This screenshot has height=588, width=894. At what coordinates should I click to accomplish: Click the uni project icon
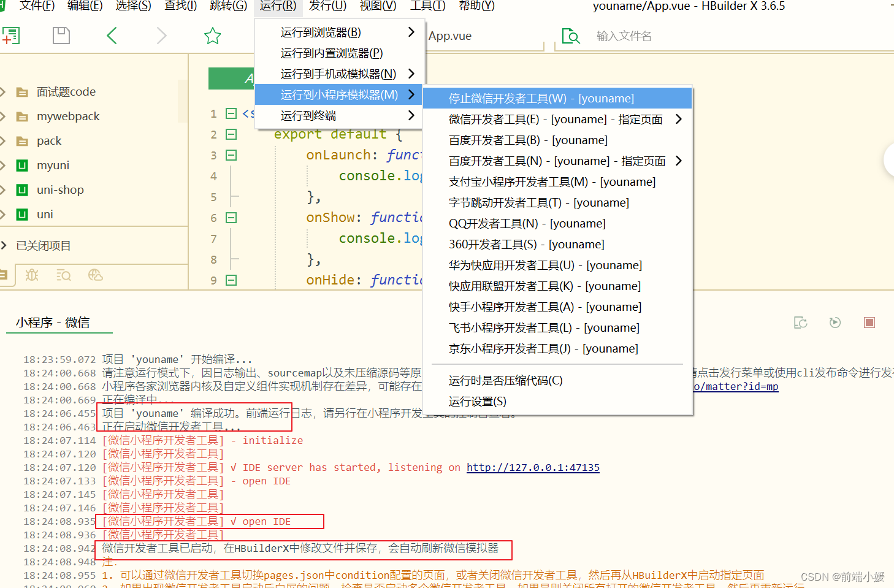[22, 215]
